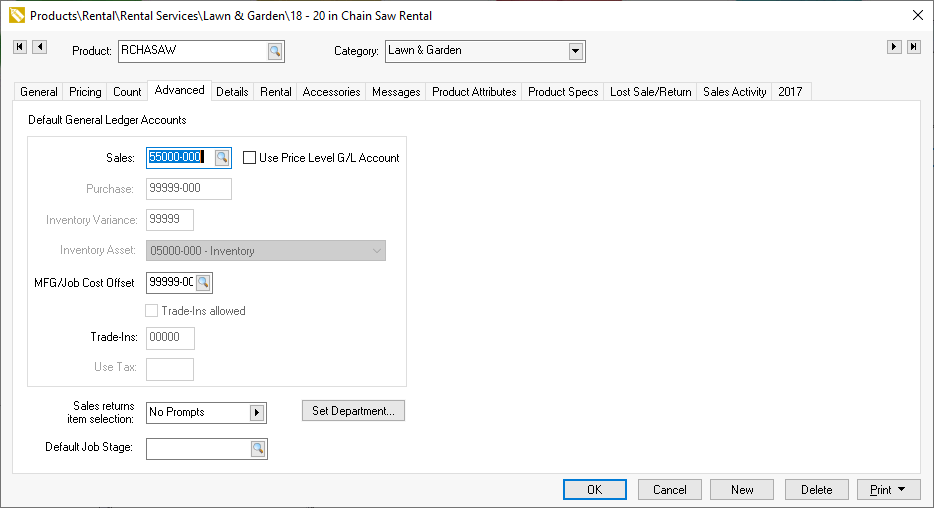Jump to the last product record
The image size is (934, 508).
coord(914,47)
